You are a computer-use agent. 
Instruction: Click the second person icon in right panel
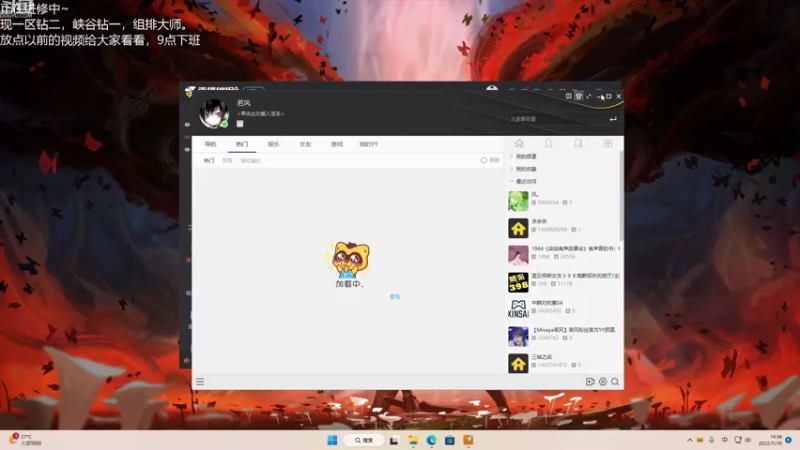click(x=578, y=143)
